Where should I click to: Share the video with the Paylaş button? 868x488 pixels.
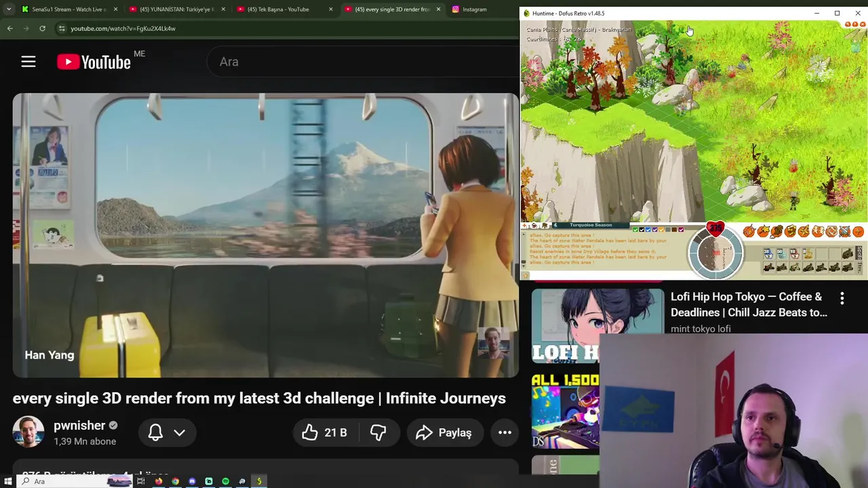pyautogui.click(x=444, y=432)
